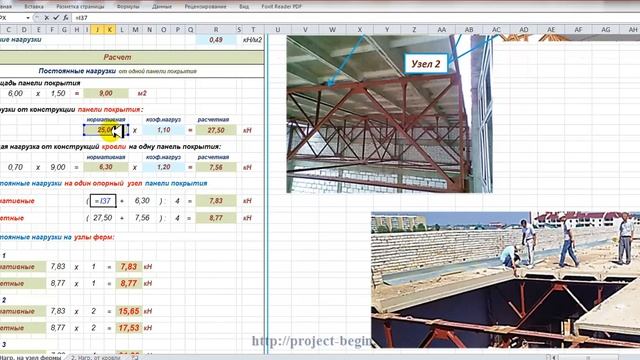Select column M header
The height and width of the screenshot is (360, 640).
tap(135, 29)
